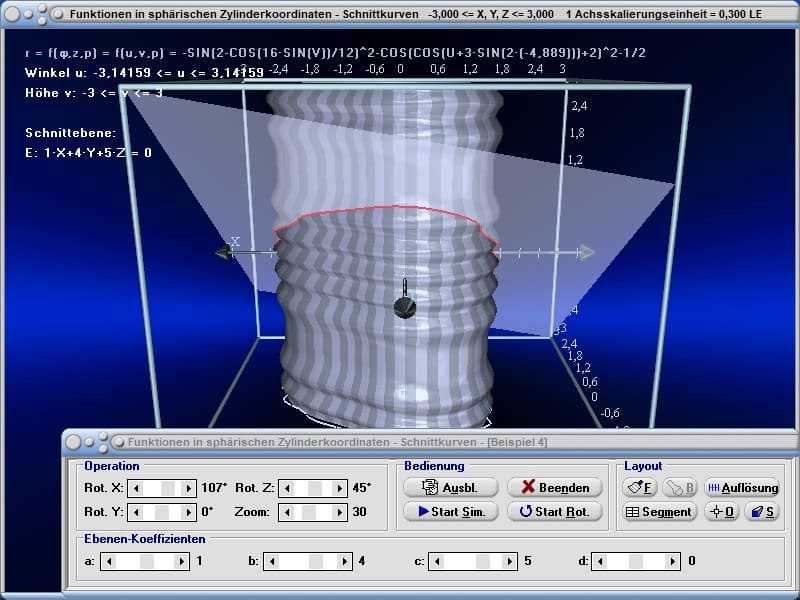Click the Schnittebene label
Viewport: 800px width, 600px height.
click(x=70, y=133)
